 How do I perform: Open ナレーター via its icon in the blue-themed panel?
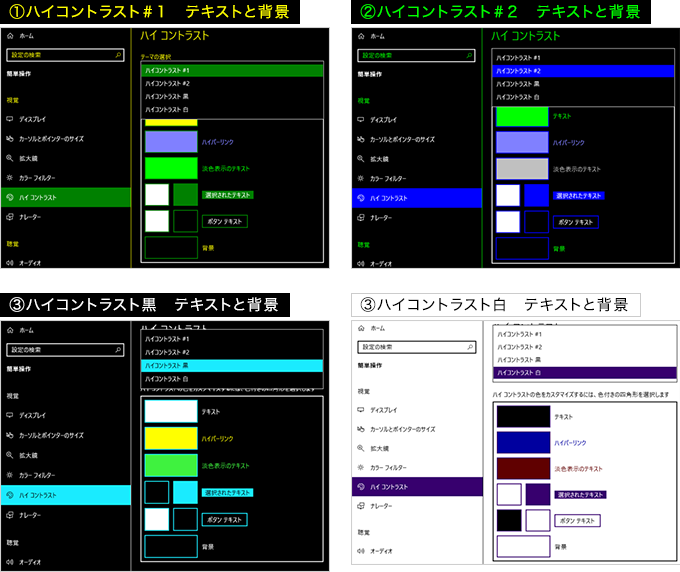361,217
